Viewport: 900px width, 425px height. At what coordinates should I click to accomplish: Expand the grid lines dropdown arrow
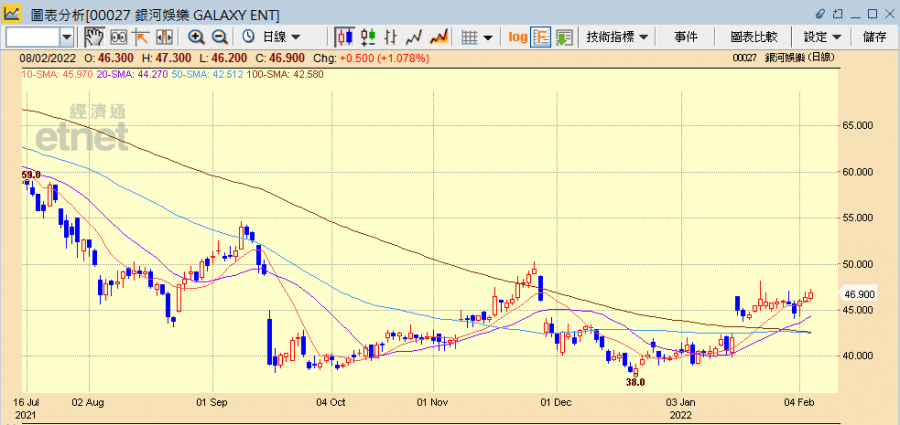tap(488, 37)
